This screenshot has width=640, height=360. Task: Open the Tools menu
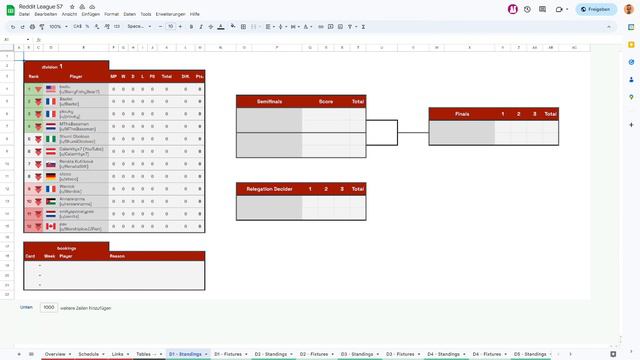pyautogui.click(x=146, y=14)
